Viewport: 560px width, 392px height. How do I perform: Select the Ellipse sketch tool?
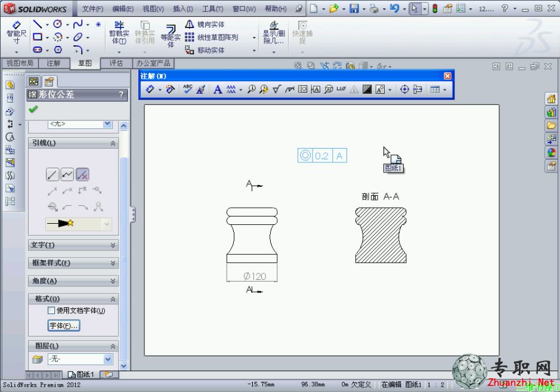(x=78, y=37)
